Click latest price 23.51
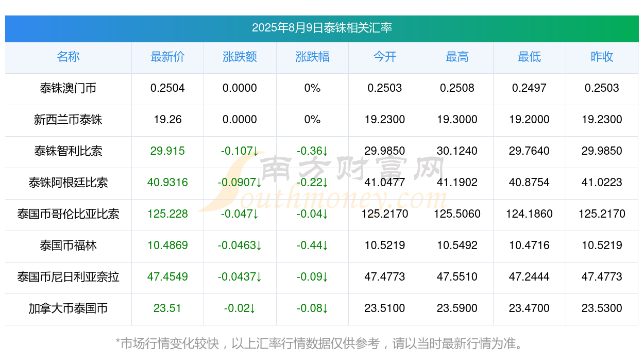 (x=167, y=308)
